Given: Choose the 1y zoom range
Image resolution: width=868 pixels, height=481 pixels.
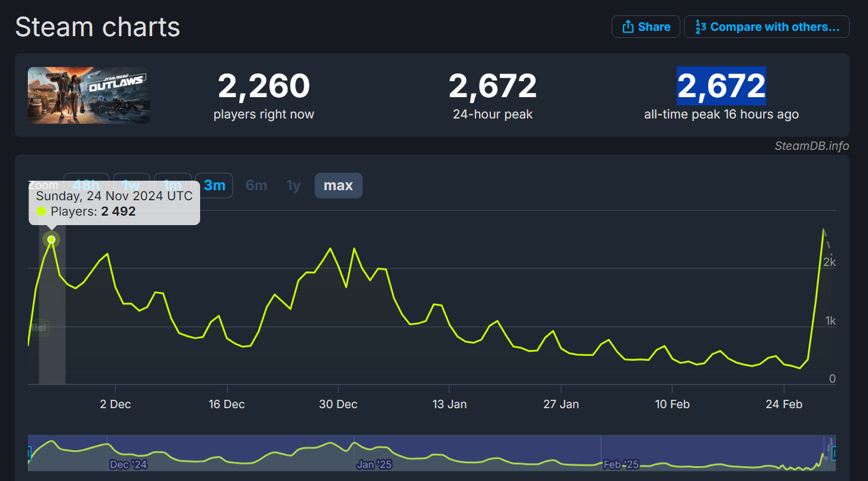Looking at the screenshot, I should coord(294,185).
